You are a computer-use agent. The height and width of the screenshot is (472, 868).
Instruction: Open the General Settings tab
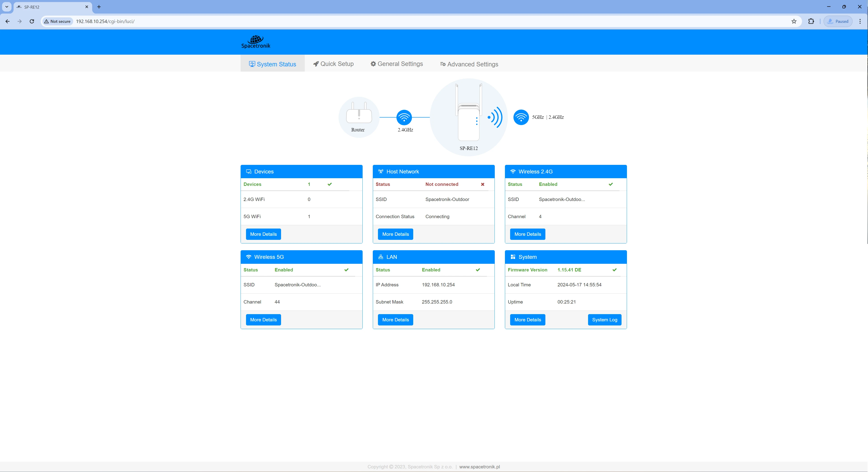pyautogui.click(x=396, y=64)
